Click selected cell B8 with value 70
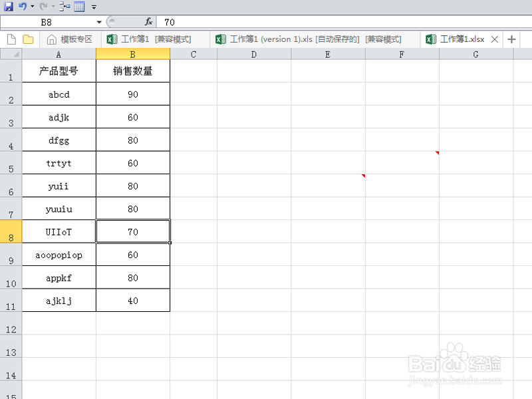Viewport: 532px width, 399px height. click(x=133, y=231)
